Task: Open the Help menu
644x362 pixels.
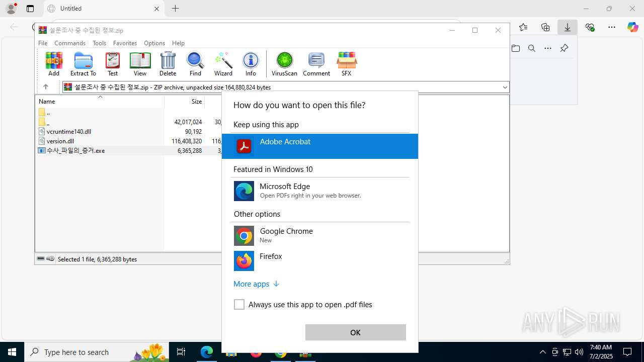Action: (178, 43)
